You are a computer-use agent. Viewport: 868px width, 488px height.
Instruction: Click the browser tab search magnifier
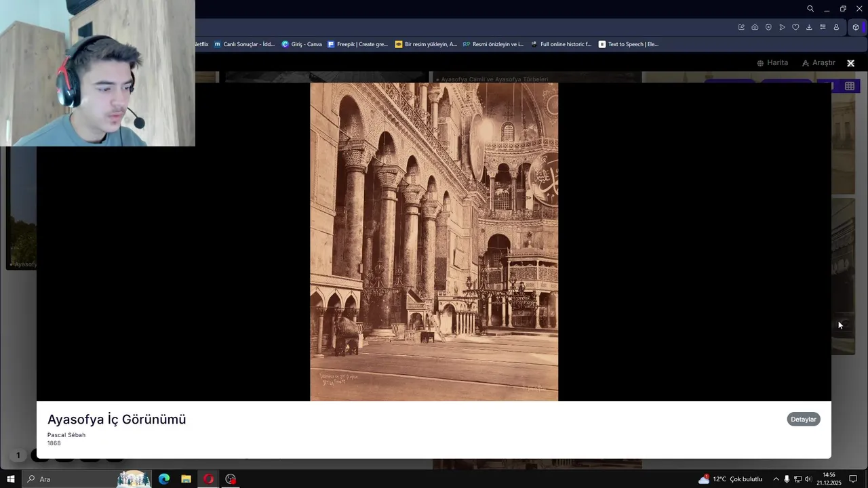coord(810,9)
